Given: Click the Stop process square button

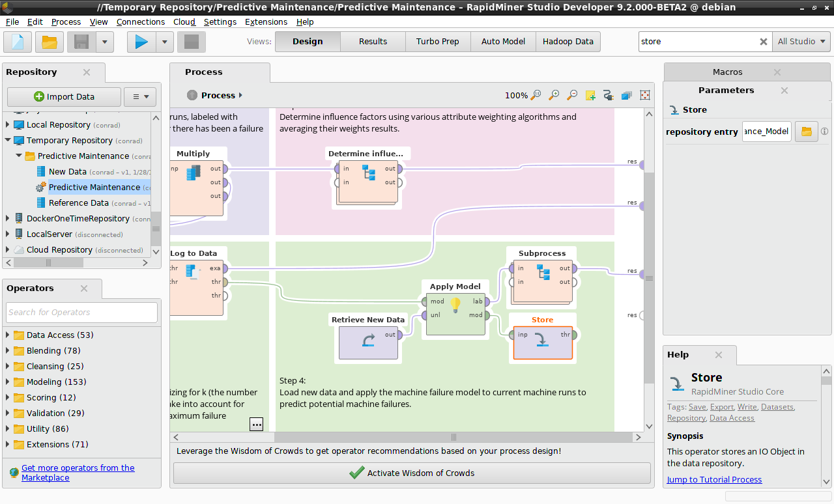Looking at the screenshot, I should tap(192, 42).
